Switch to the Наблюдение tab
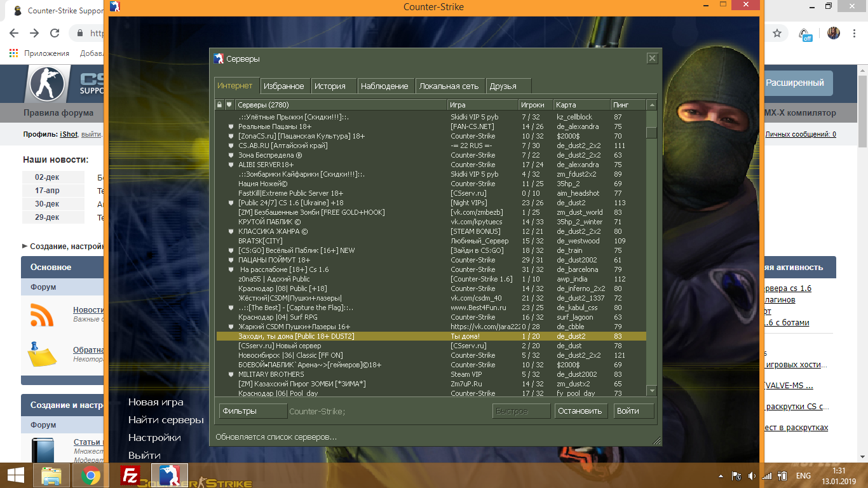The image size is (868, 488). pos(384,86)
